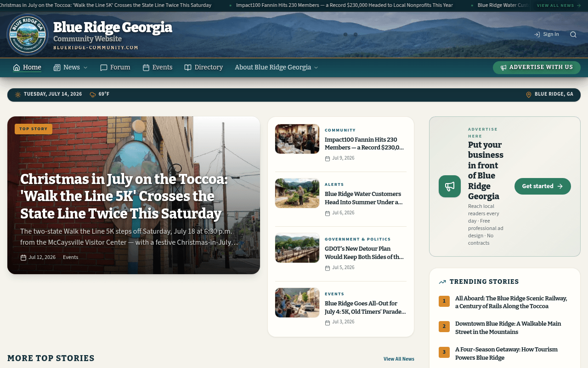
Task: Click the Events tag under top story
Action: 70,257
